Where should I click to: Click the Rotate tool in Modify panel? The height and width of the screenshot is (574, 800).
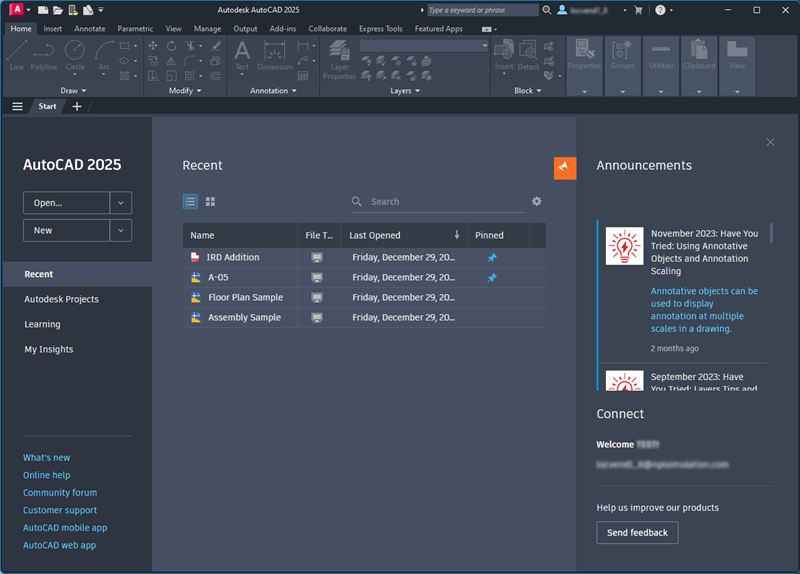(171, 46)
